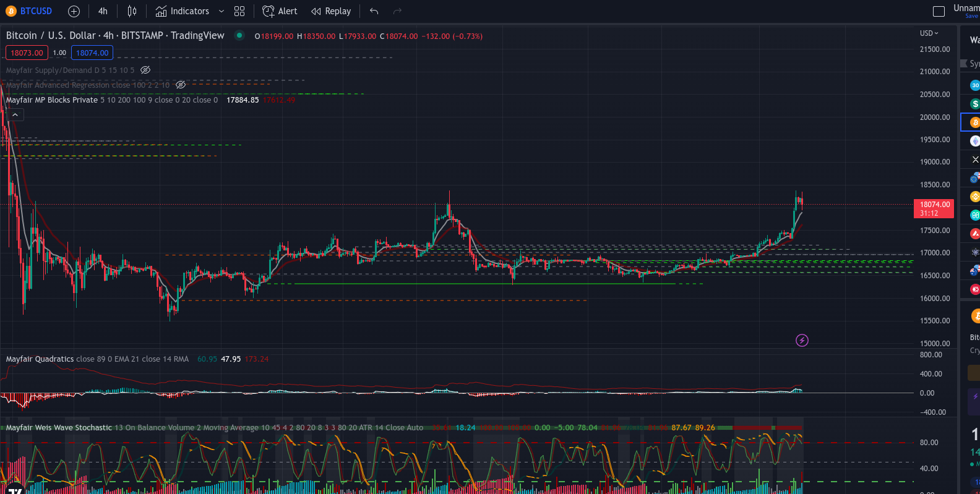The image size is (980, 494).
Task: Undo the last chart action
Action: tap(374, 11)
